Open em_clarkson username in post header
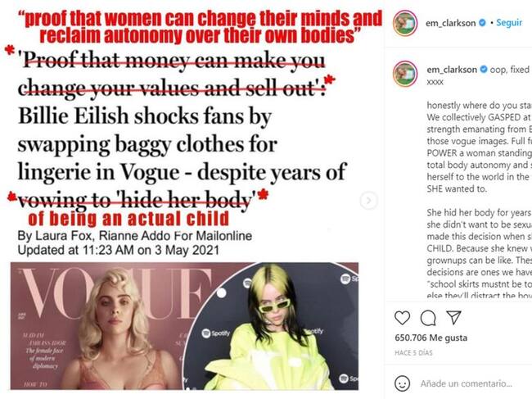Screen dimensions: 532x399 [451, 23]
